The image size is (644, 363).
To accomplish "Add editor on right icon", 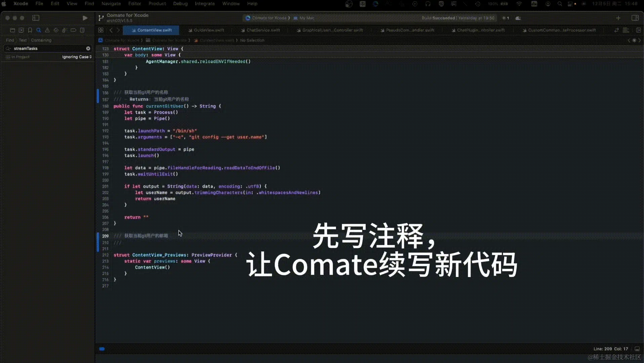I will tap(638, 30).
